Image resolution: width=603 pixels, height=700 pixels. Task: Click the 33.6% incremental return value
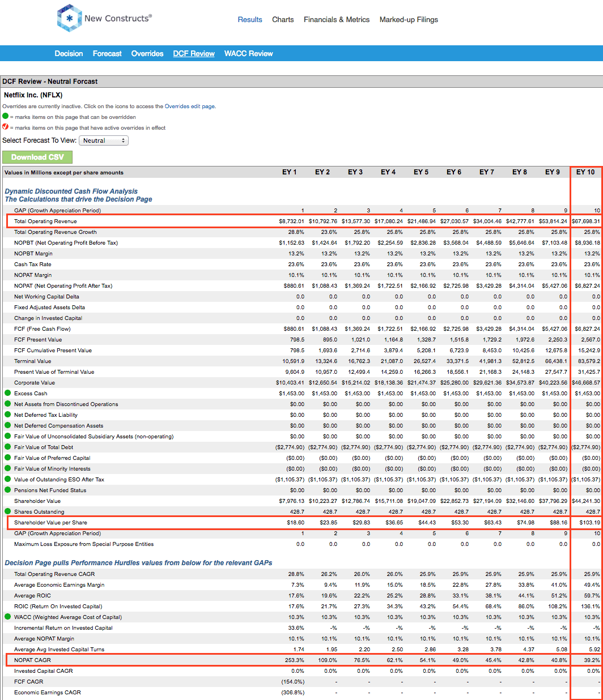click(x=296, y=628)
